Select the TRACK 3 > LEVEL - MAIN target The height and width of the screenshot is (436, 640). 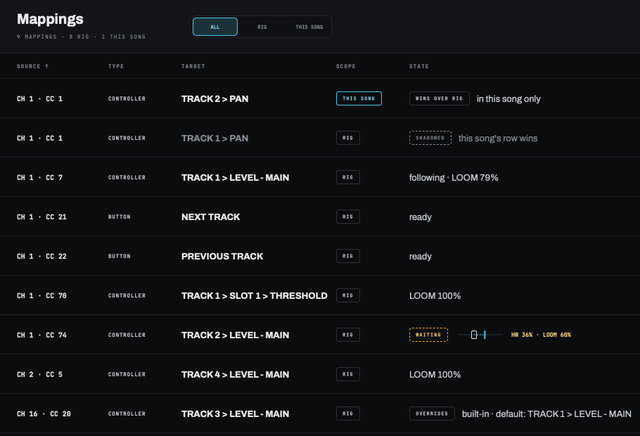[235, 414]
